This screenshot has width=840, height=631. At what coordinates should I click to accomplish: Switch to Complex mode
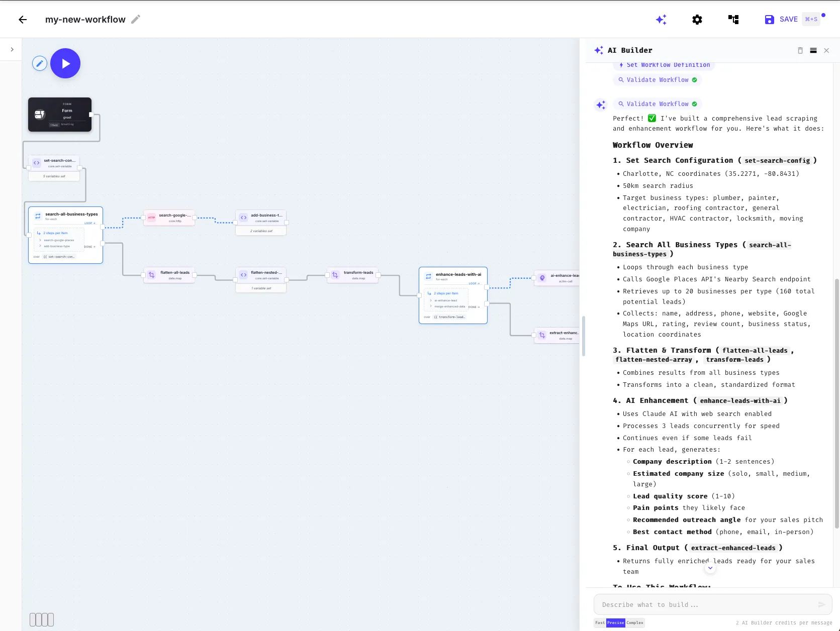pos(634,622)
